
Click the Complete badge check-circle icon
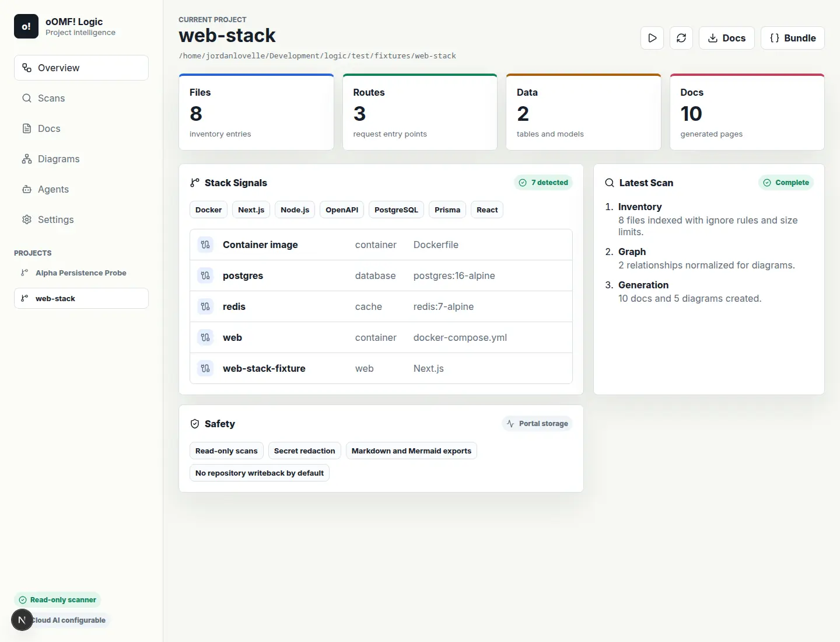(x=767, y=183)
